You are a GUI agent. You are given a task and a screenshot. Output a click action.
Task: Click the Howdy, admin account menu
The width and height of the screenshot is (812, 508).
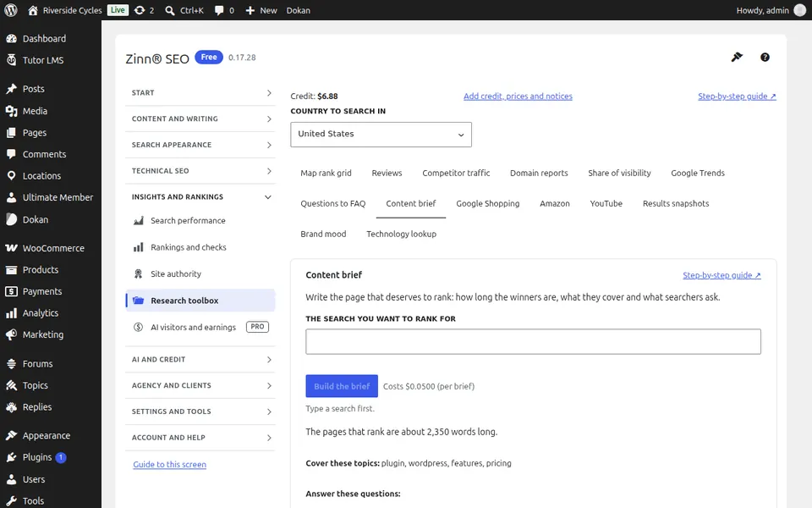click(x=771, y=10)
